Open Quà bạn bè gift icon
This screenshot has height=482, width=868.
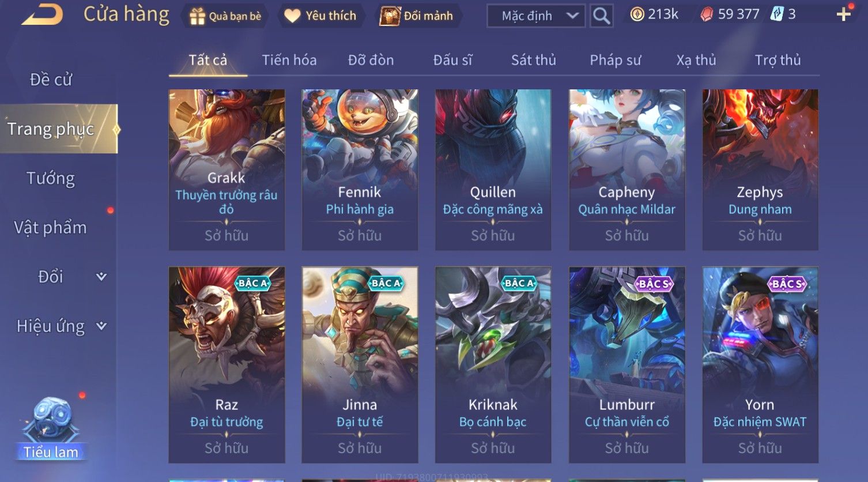pos(197,16)
